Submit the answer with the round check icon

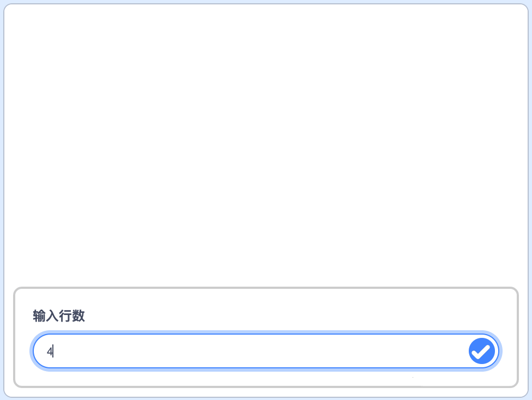click(x=481, y=351)
